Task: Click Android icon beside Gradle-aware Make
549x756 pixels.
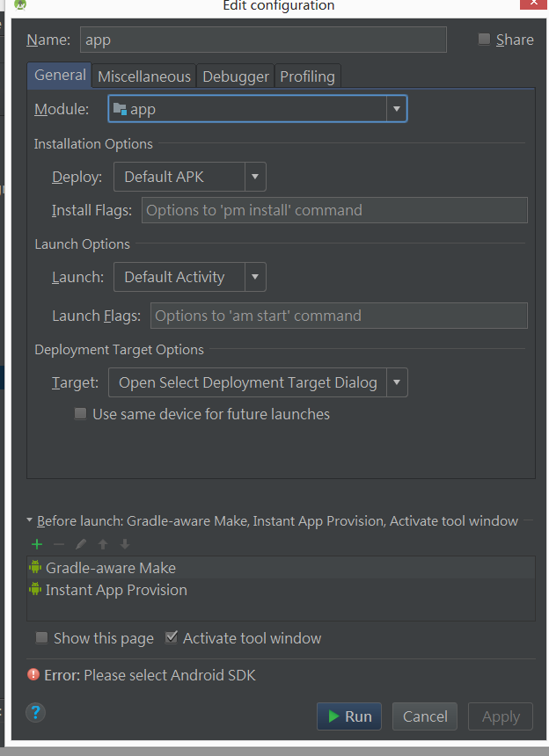Action: click(35, 567)
